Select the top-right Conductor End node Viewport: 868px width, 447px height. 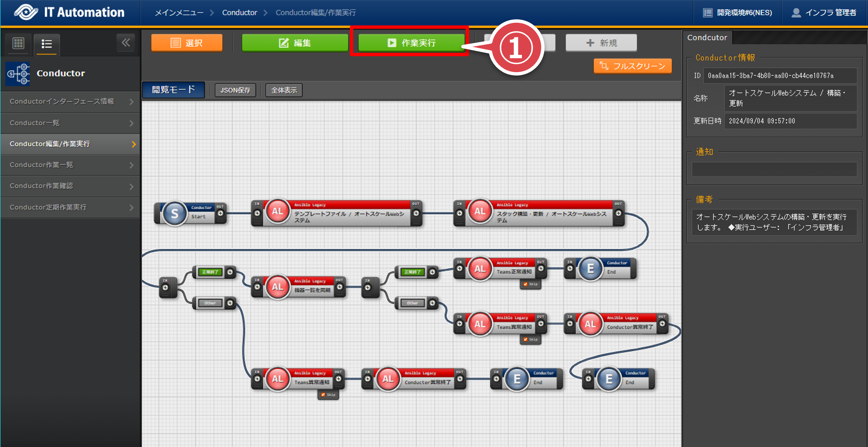pos(591,269)
